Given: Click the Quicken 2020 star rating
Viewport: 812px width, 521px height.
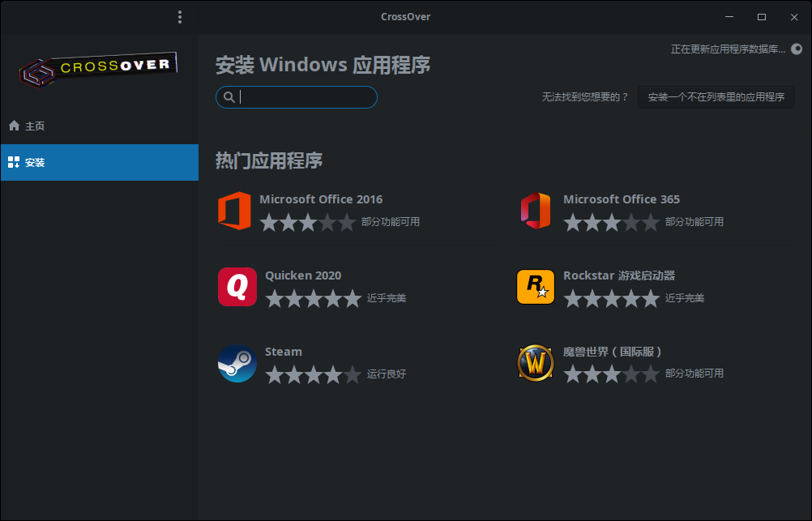Looking at the screenshot, I should click(312, 299).
